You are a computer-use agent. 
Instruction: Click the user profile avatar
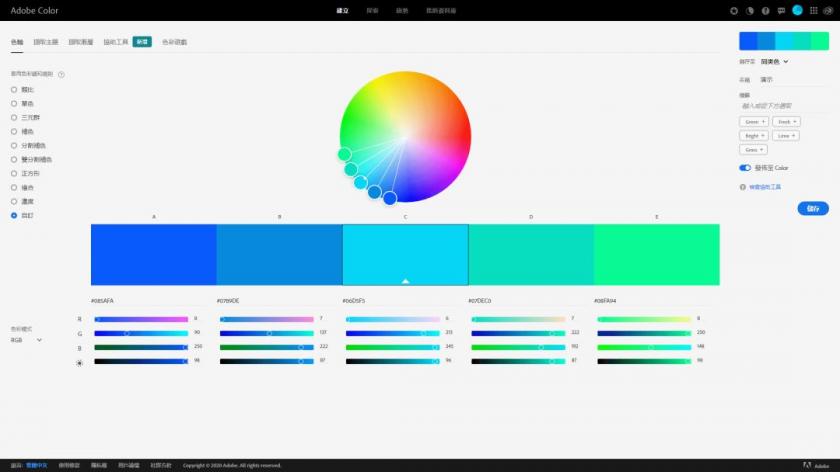tap(797, 10)
